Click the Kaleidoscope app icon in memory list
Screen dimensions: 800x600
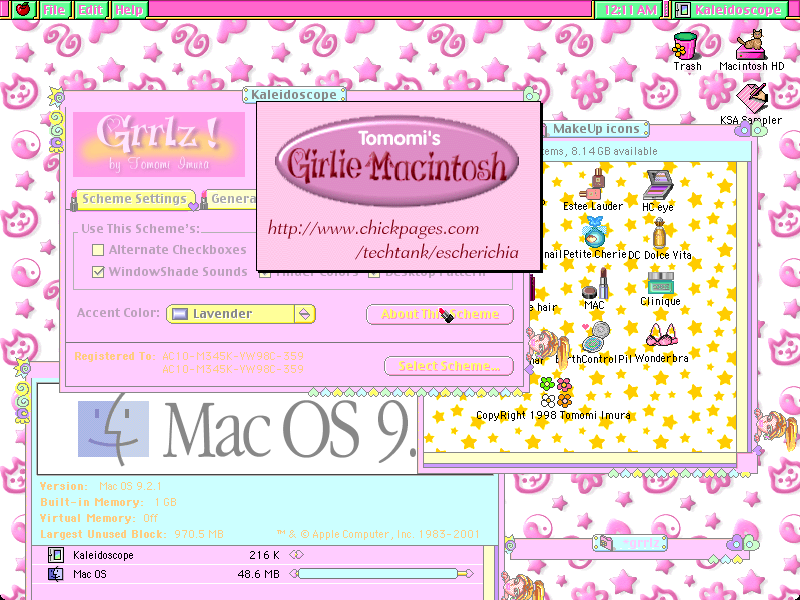tap(55, 555)
